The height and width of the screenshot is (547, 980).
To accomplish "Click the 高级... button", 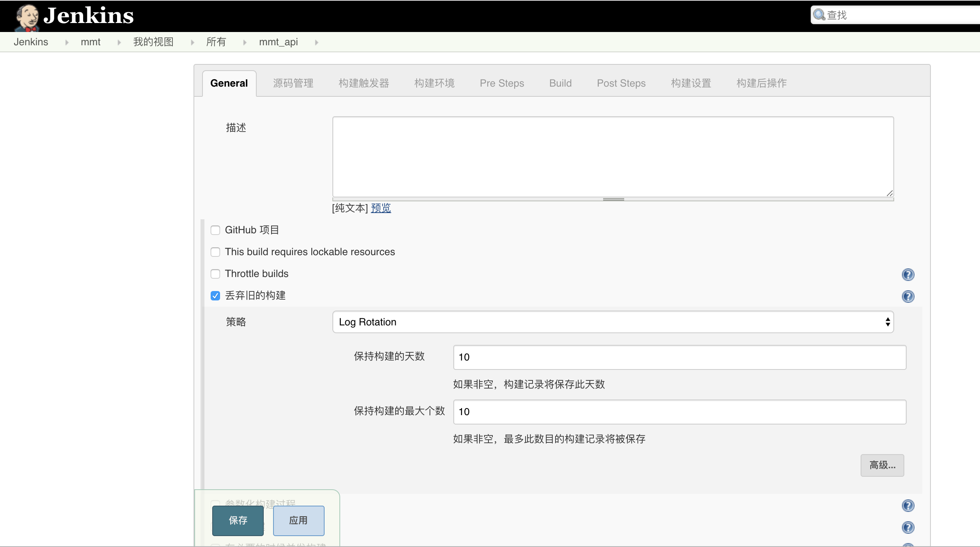I will (x=882, y=465).
